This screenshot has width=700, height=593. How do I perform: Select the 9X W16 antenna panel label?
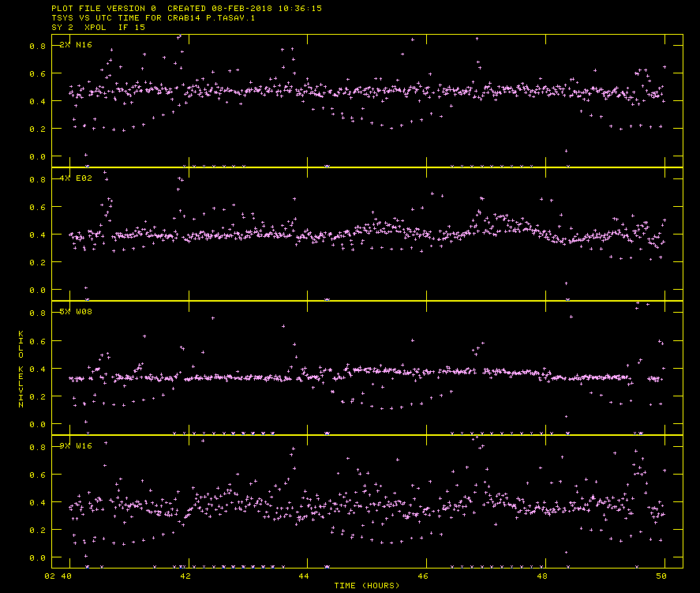77,445
